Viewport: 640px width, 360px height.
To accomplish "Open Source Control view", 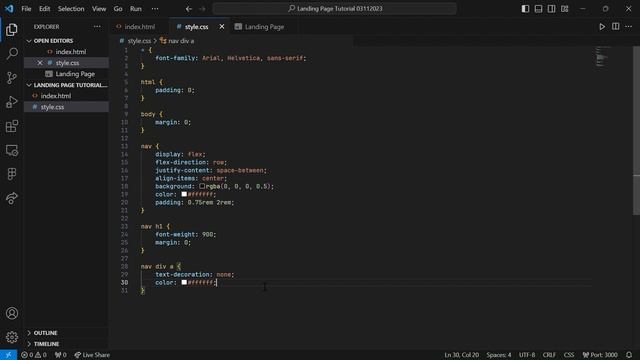I will [x=12, y=78].
